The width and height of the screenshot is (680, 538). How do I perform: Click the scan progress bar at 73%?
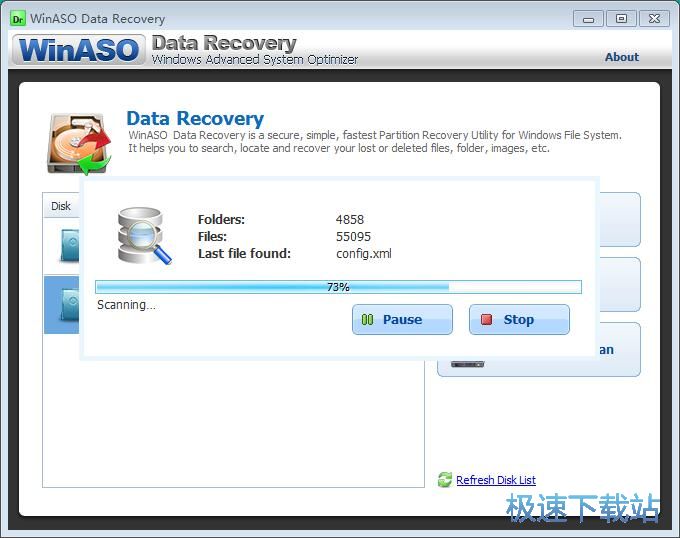pyautogui.click(x=338, y=287)
